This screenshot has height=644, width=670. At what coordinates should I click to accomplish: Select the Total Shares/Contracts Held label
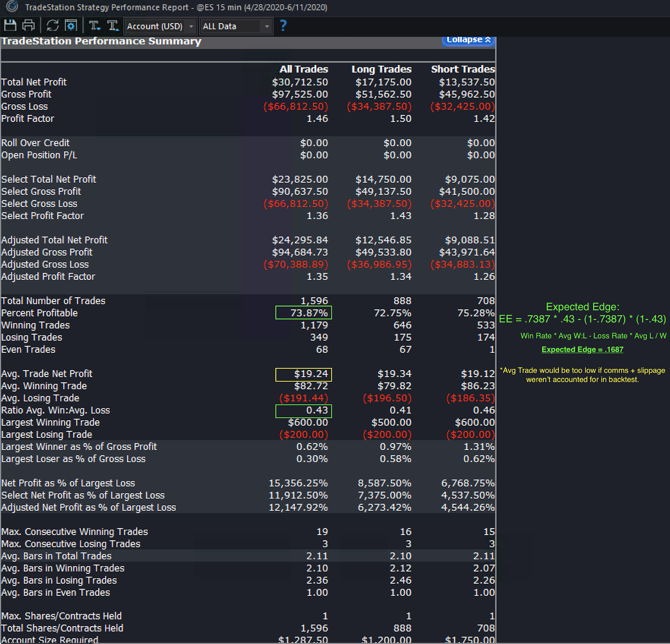(x=62, y=628)
